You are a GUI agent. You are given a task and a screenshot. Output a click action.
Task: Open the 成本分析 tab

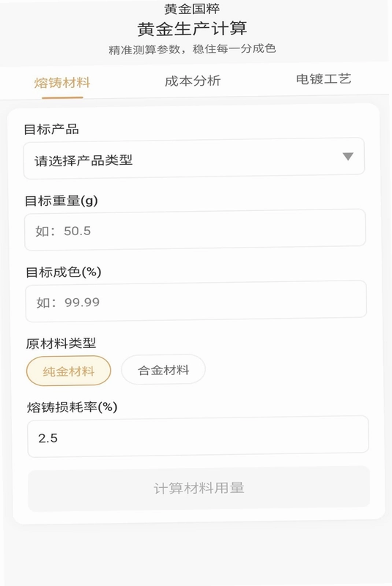click(x=193, y=81)
